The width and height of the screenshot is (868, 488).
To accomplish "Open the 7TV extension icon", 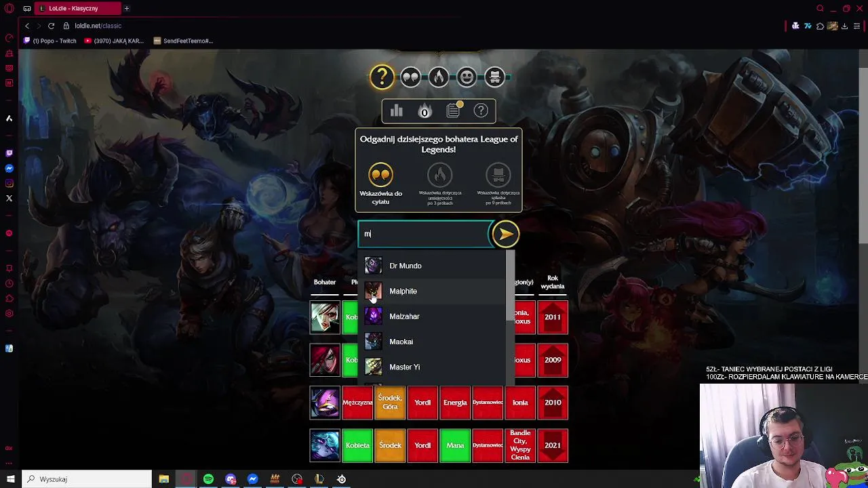I will (808, 26).
